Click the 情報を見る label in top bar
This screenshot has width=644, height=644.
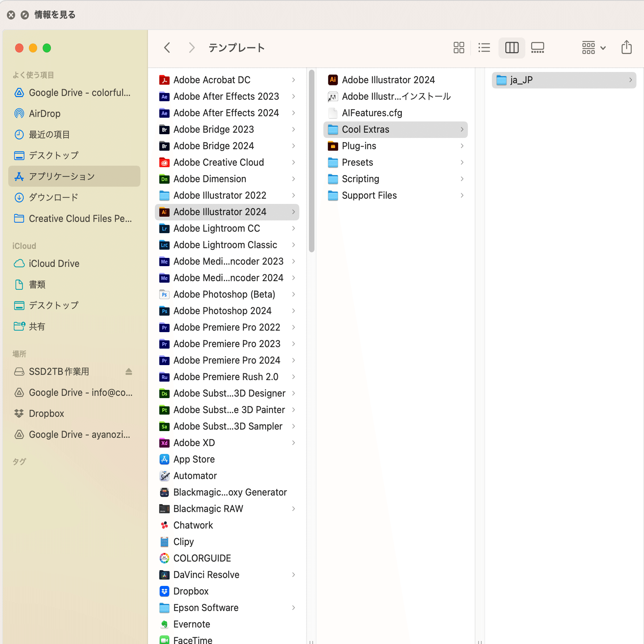[55, 15]
